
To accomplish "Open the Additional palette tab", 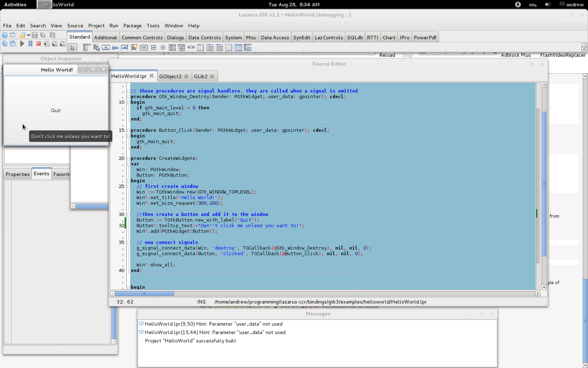I will click(x=105, y=38).
